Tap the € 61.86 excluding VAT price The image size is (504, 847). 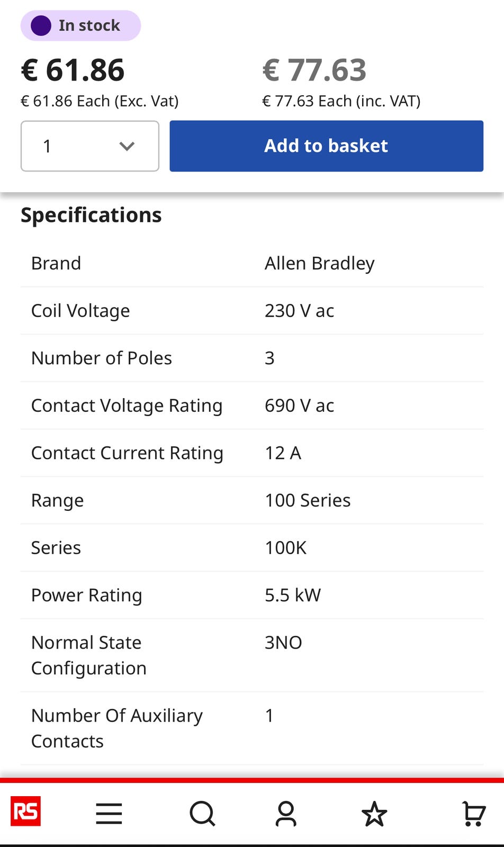73,70
